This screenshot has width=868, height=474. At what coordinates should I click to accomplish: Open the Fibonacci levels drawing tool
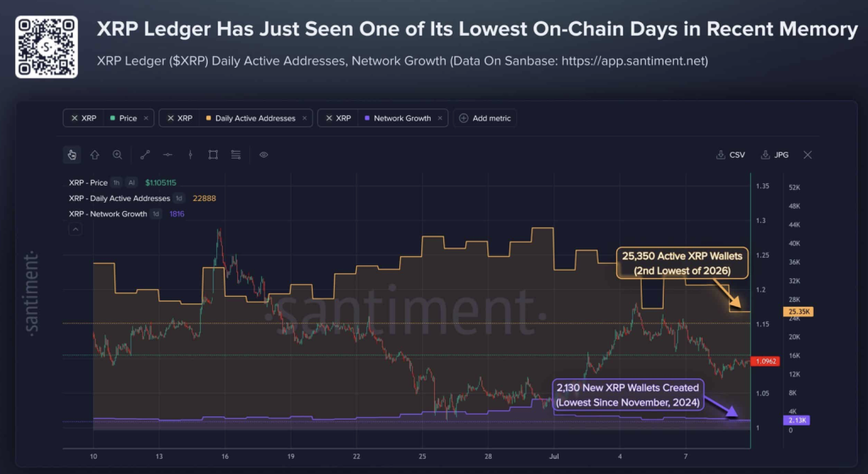pyautogui.click(x=236, y=154)
